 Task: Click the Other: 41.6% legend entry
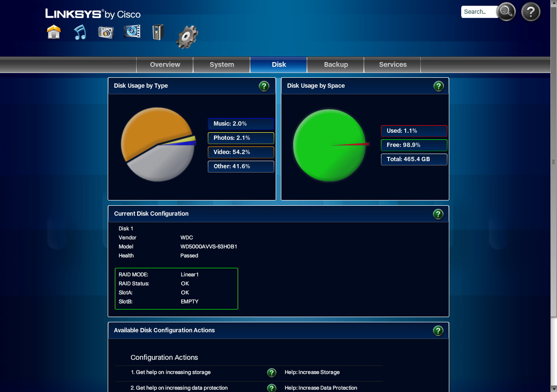click(x=241, y=166)
